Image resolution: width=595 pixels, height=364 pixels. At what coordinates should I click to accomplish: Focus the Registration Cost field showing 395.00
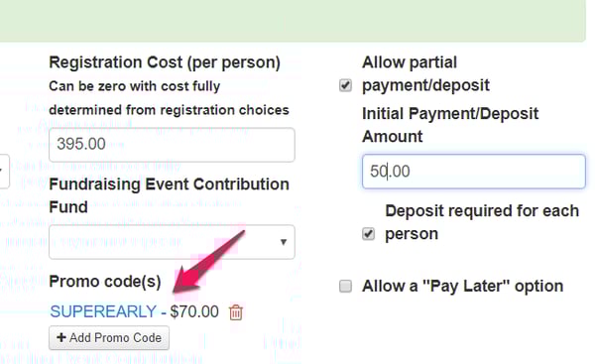coord(172,145)
